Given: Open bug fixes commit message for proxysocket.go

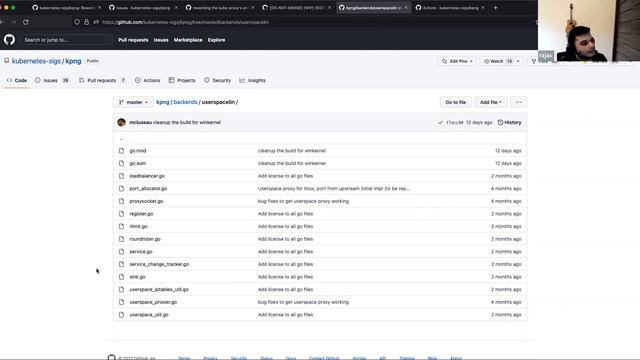Looking at the screenshot, I should tap(303, 201).
